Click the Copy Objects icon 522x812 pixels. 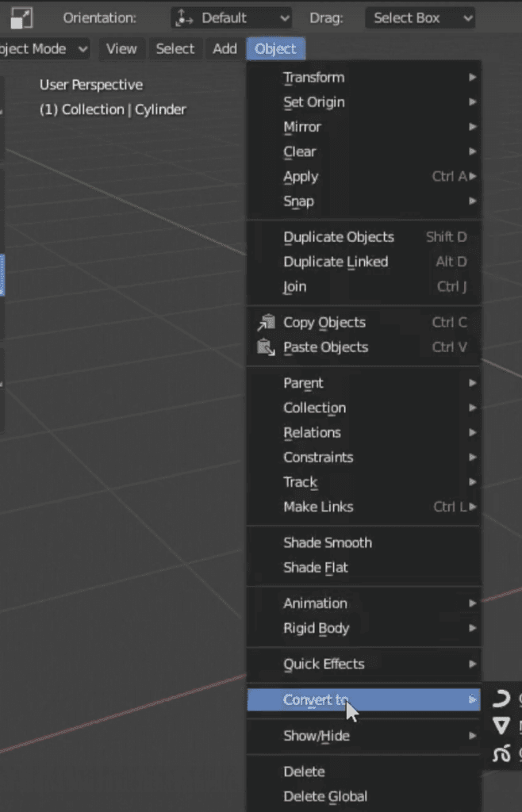pos(267,322)
